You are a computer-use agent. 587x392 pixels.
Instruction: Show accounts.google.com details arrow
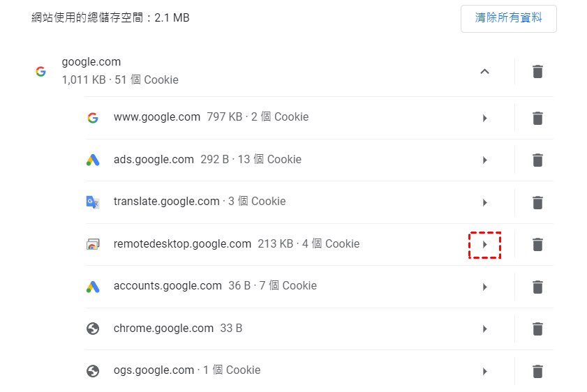[x=485, y=287]
